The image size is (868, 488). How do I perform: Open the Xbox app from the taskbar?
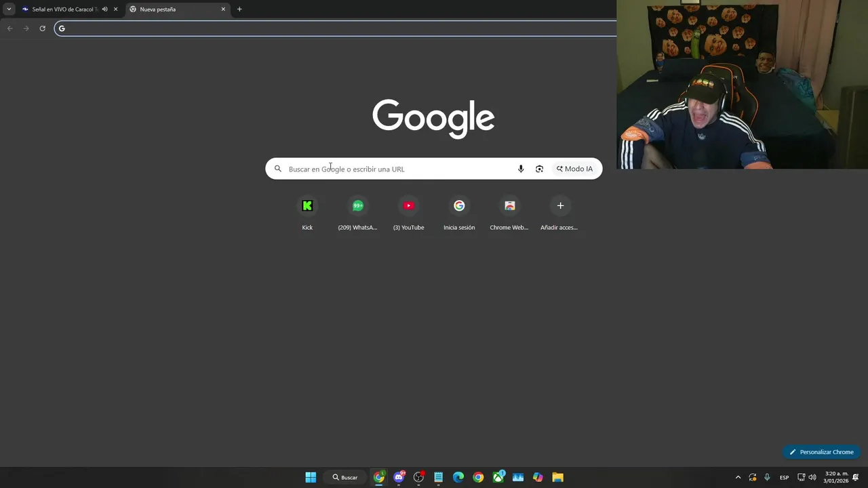click(x=498, y=477)
